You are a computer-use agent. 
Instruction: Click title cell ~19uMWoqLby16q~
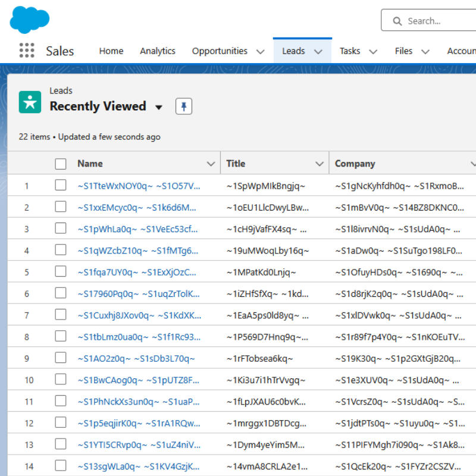(x=268, y=250)
